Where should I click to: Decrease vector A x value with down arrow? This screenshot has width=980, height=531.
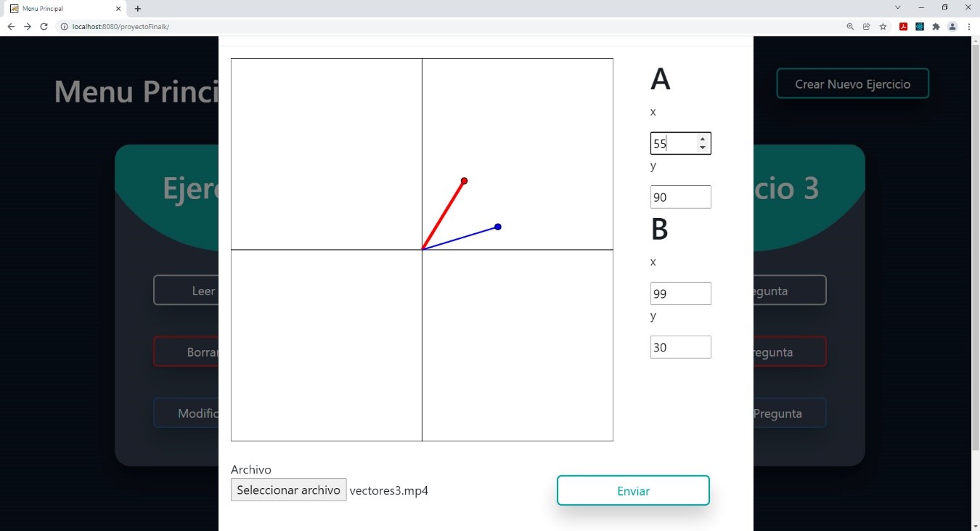[702, 148]
